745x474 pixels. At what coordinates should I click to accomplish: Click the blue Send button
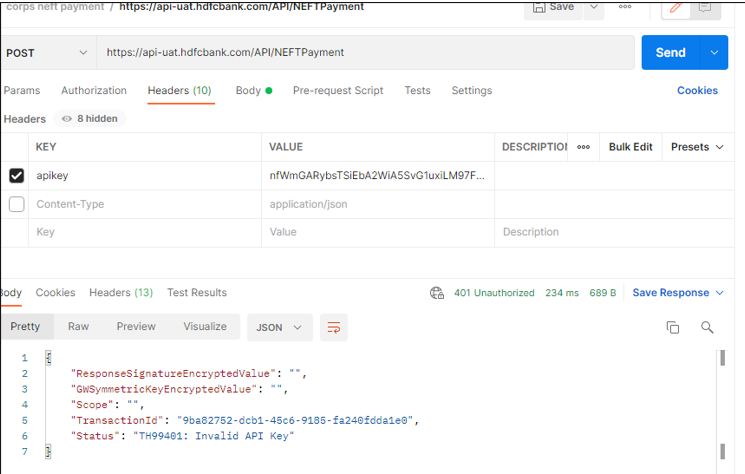click(670, 53)
